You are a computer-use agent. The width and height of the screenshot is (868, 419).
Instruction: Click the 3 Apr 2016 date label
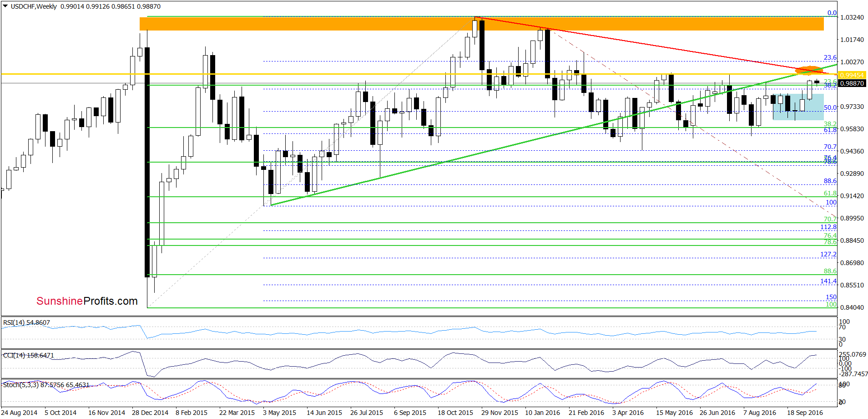tap(628, 413)
